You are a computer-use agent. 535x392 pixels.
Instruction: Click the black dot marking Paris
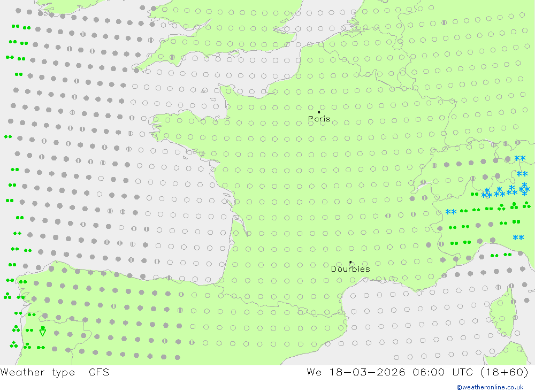pyautogui.click(x=319, y=112)
